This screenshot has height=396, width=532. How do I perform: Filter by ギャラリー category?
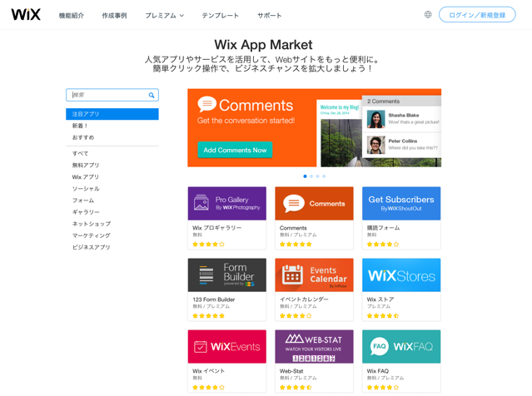click(x=86, y=212)
